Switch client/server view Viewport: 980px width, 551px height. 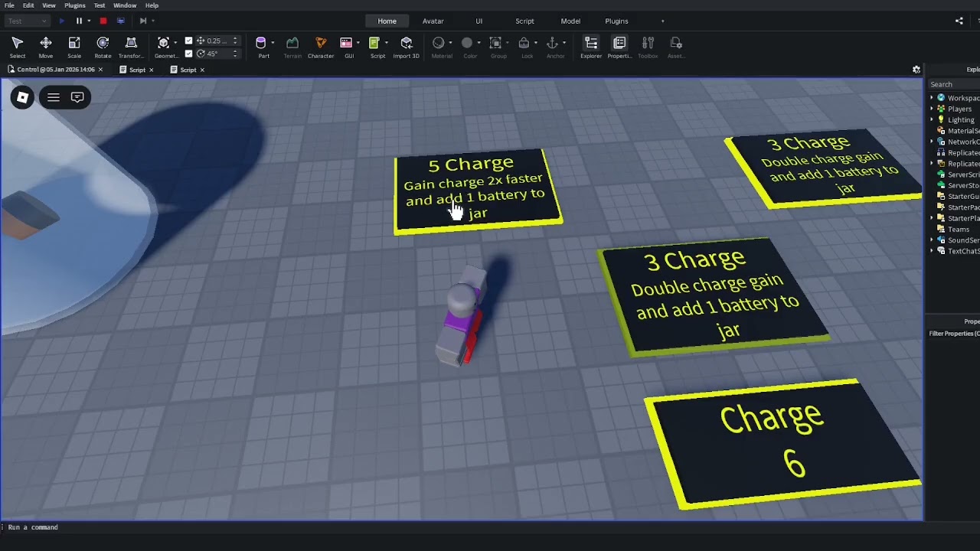tap(120, 21)
